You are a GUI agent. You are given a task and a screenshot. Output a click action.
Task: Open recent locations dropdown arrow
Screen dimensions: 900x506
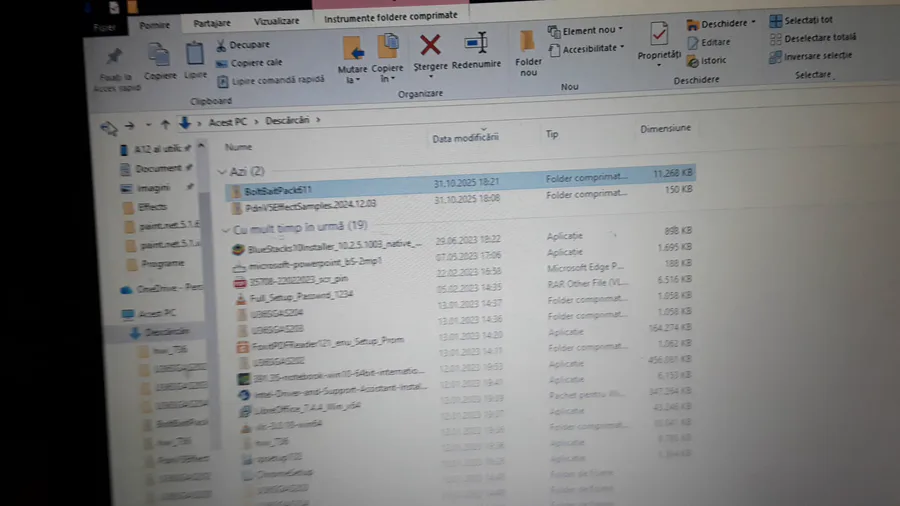[x=149, y=124]
